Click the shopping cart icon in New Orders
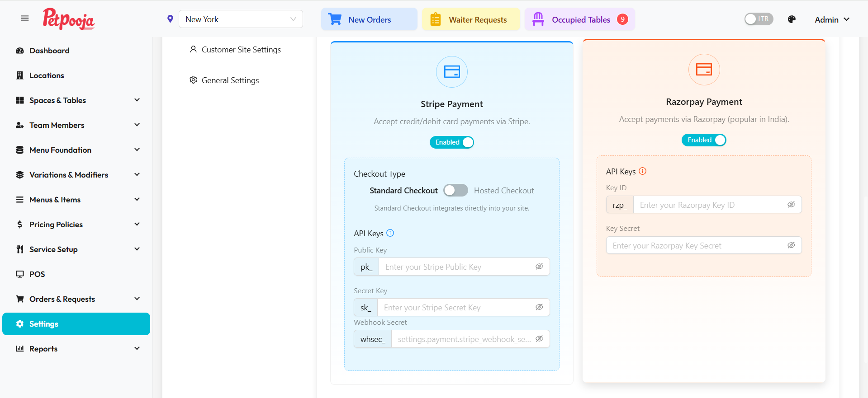This screenshot has width=868, height=398. 335,19
